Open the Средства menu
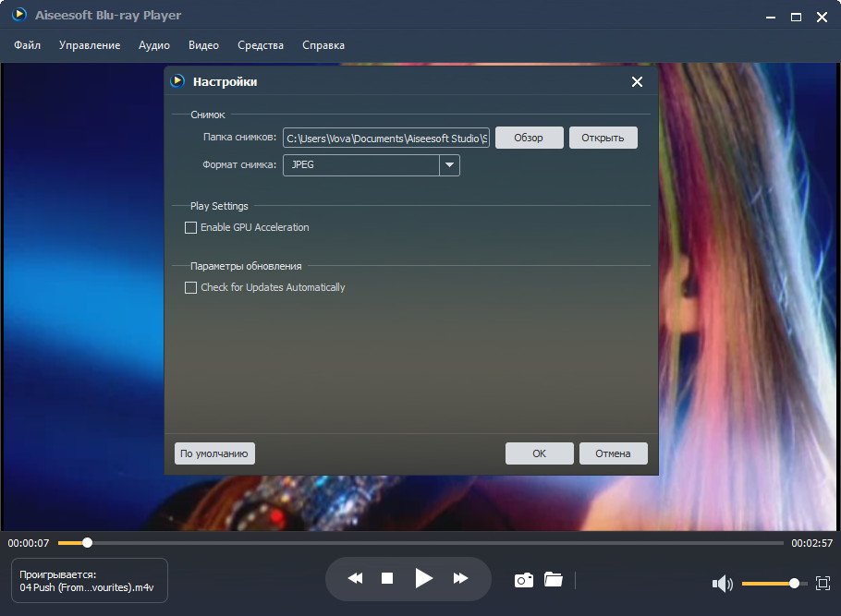 click(261, 45)
